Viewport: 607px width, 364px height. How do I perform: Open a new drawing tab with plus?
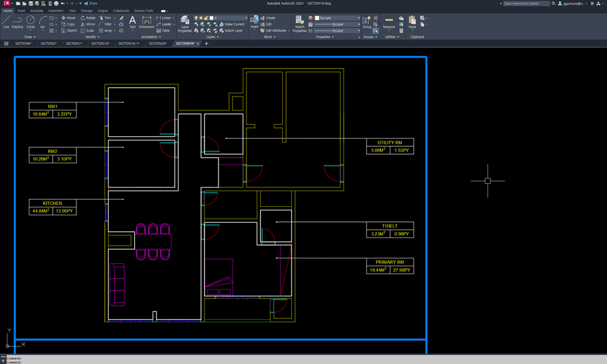(x=206, y=44)
